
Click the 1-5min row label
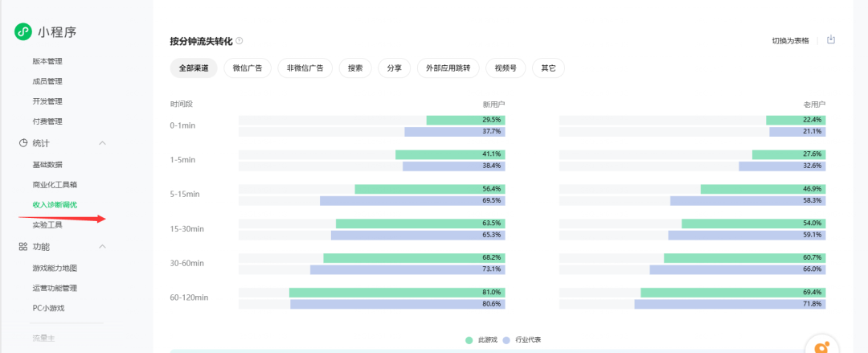pos(182,159)
